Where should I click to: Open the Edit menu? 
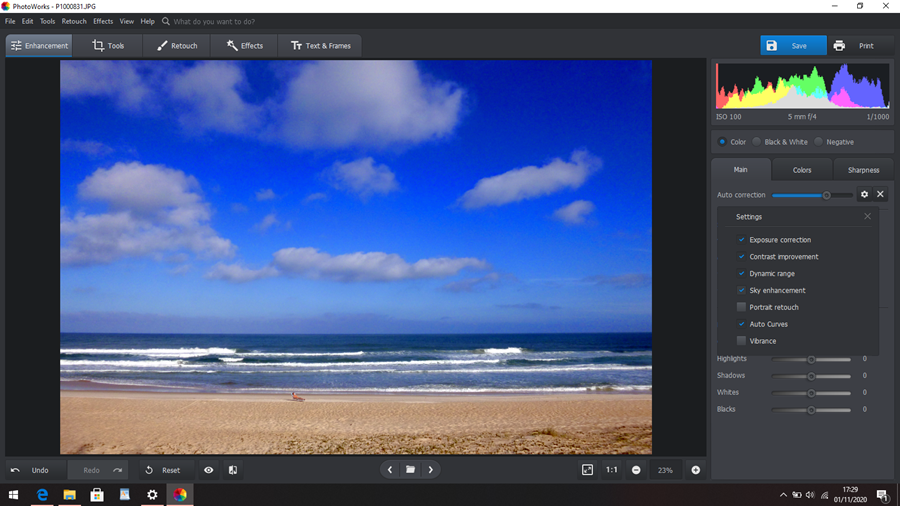point(27,21)
